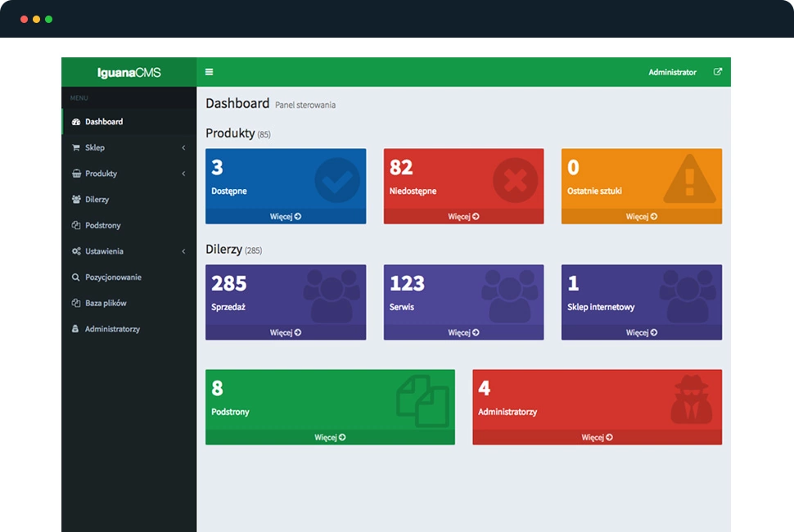This screenshot has width=794, height=532.
Task: Click the Administrator user name in header
Action: [x=672, y=72]
